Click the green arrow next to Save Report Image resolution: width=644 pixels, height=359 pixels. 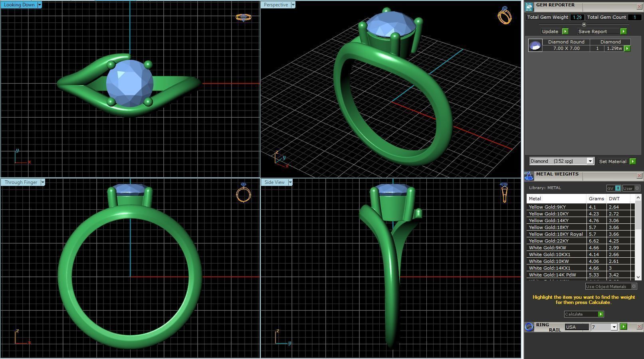tap(623, 32)
